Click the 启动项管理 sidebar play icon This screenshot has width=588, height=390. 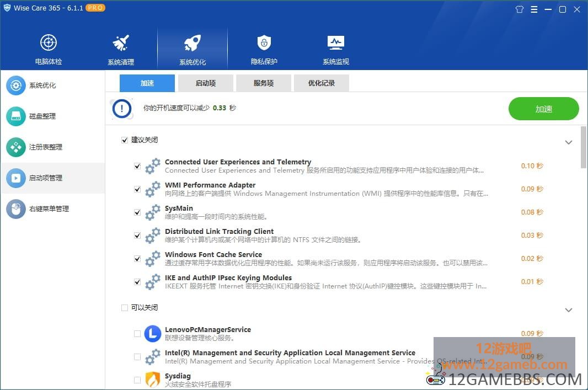coord(16,178)
